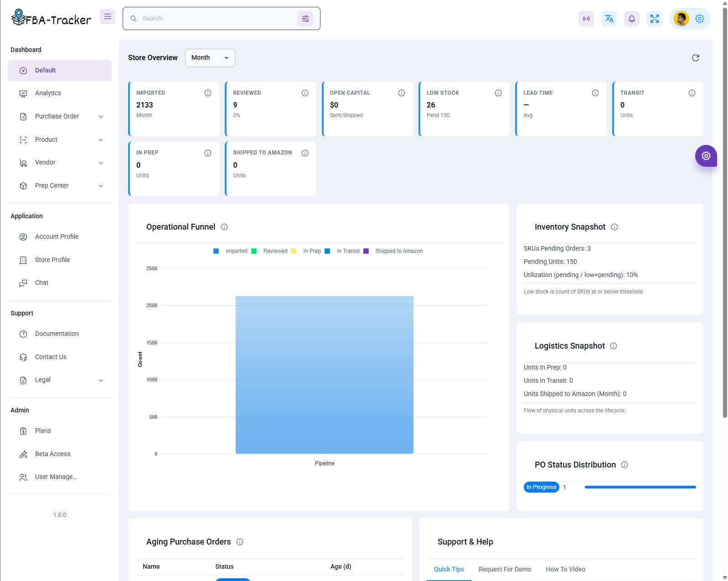This screenshot has height=581, width=728.
Task: Click the In Progress status badge
Action: pyautogui.click(x=542, y=487)
